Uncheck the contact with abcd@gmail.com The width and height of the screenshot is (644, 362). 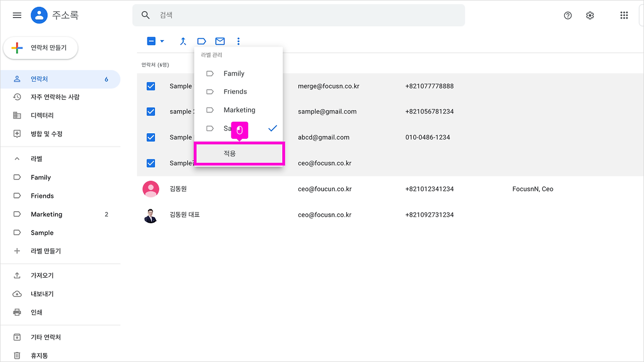(x=151, y=137)
